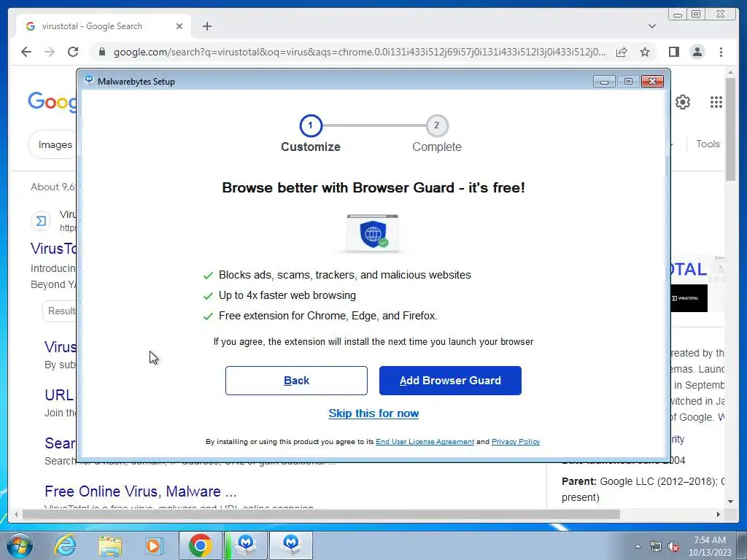Click Tools on the Google results page
747x560 pixels.
pos(708,144)
